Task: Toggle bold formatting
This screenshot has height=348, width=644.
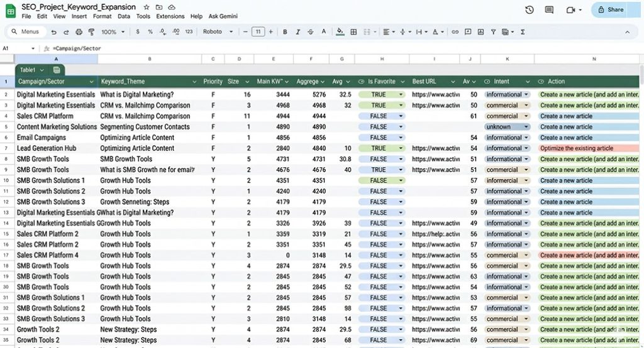Action: tap(285, 31)
